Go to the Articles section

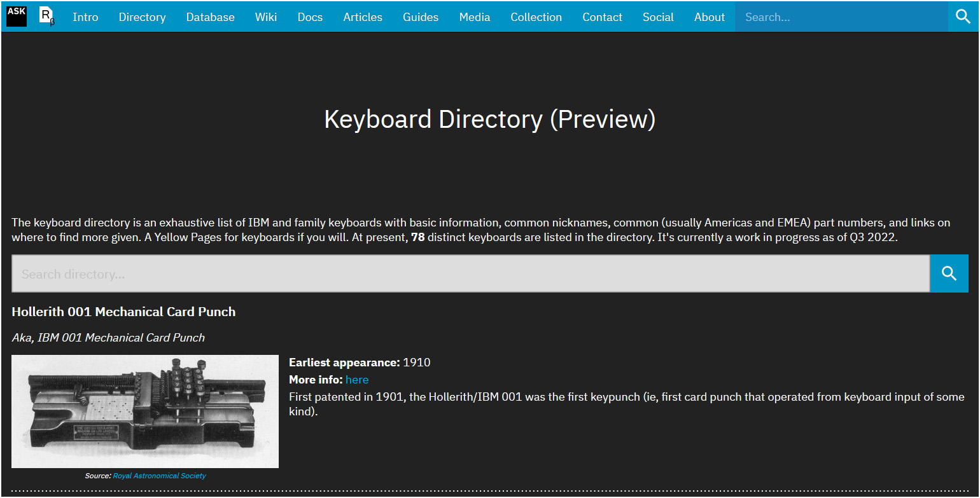click(x=363, y=17)
